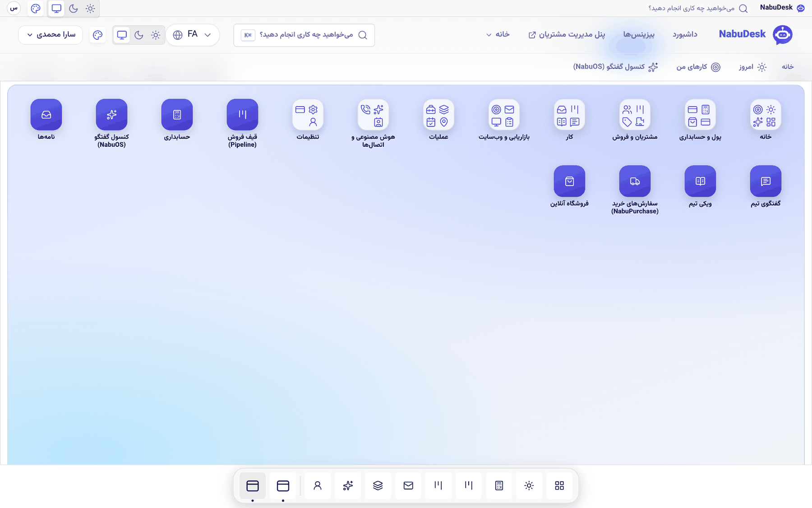Launch the حسابداری accounting app tile
812x508 pixels.
(x=177, y=115)
